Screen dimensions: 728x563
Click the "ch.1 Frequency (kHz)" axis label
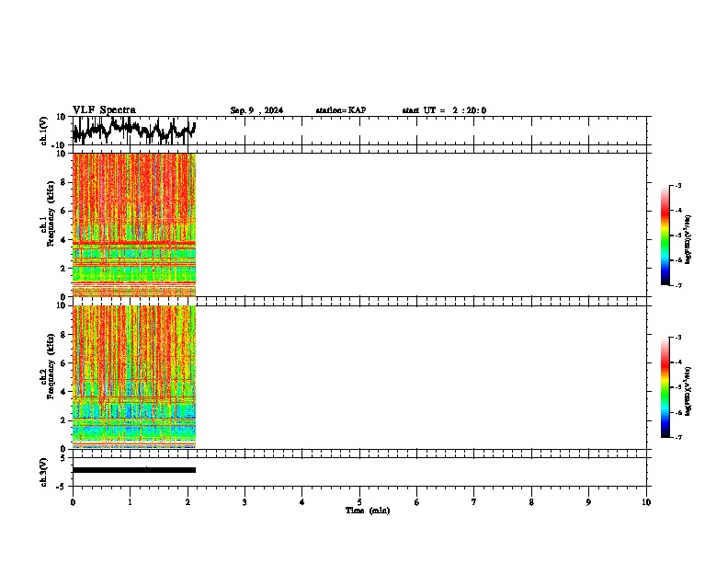point(48,214)
